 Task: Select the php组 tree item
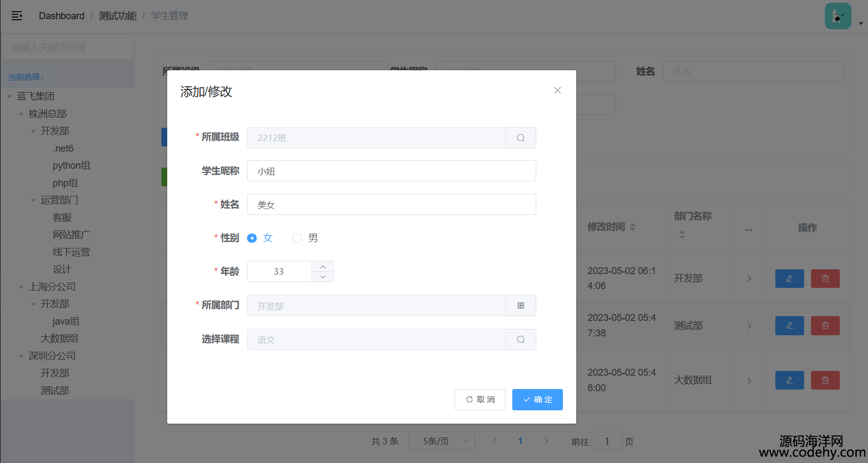point(65,183)
